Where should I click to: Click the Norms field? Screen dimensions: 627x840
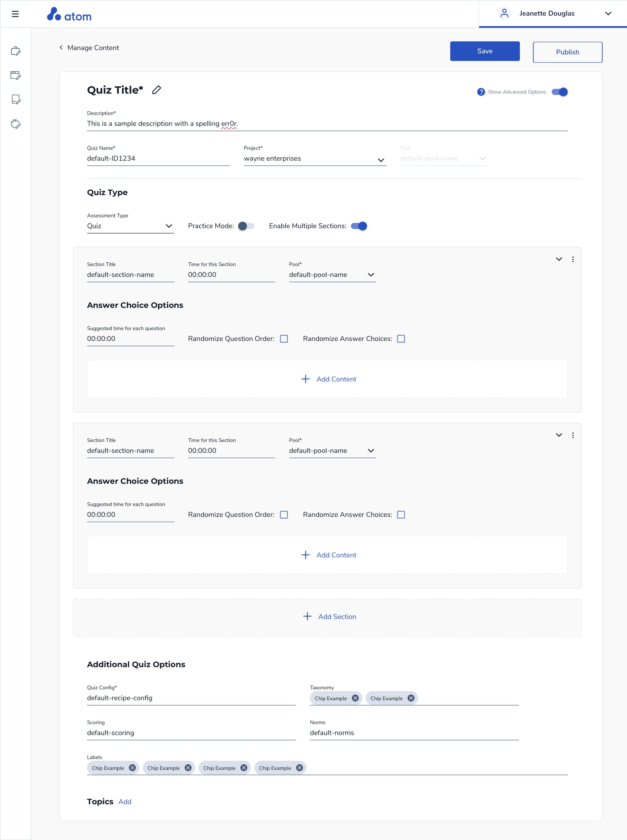415,733
